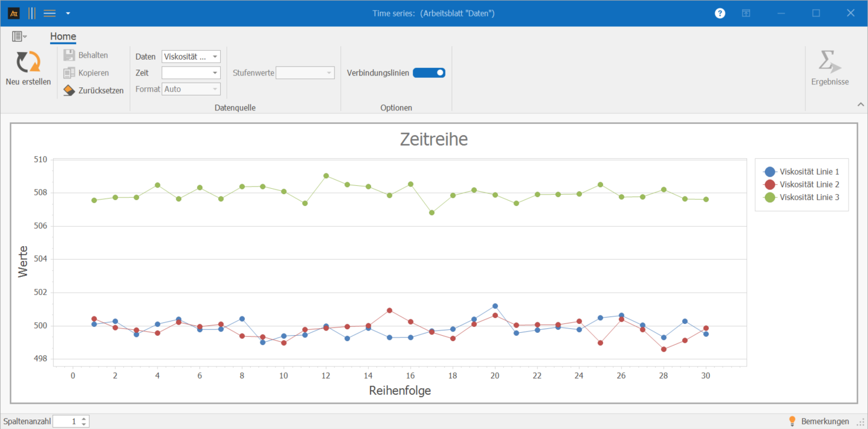The height and width of the screenshot is (429, 868).
Task: Click the Ergebnisse sigma icon
Action: [x=829, y=62]
